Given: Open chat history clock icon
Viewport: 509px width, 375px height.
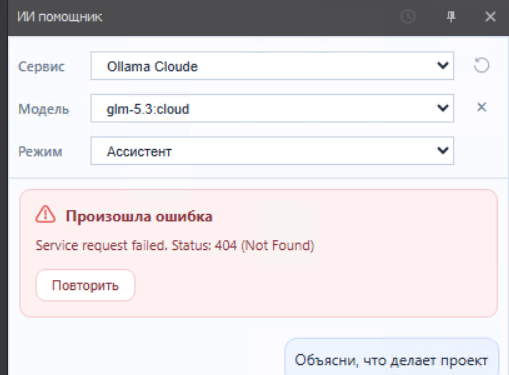Looking at the screenshot, I should pos(408,16).
